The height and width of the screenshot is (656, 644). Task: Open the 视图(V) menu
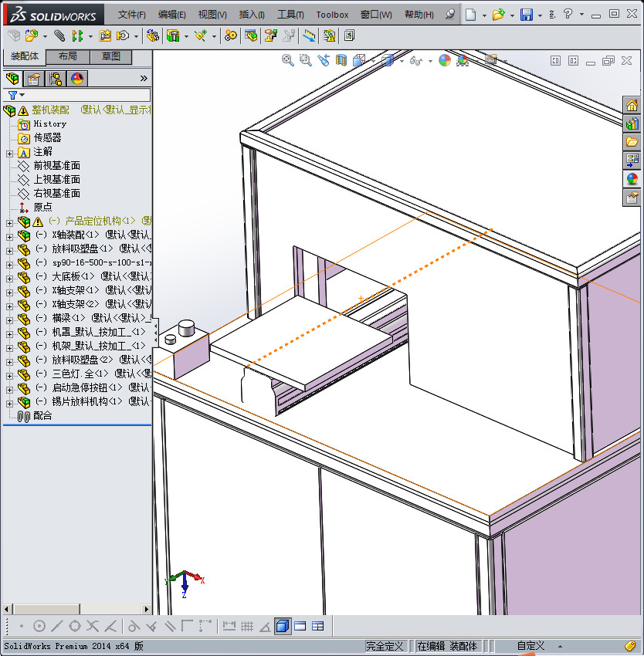tap(212, 15)
